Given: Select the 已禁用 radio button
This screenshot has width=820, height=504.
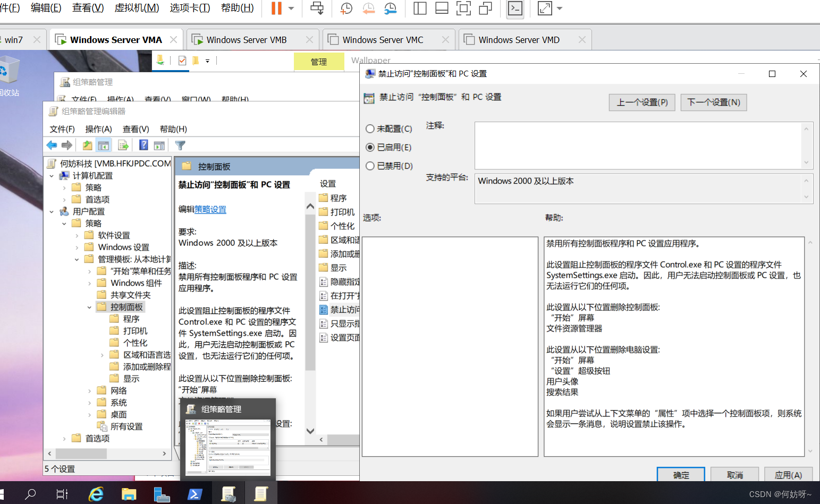Looking at the screenshot, I should (370, 166).
